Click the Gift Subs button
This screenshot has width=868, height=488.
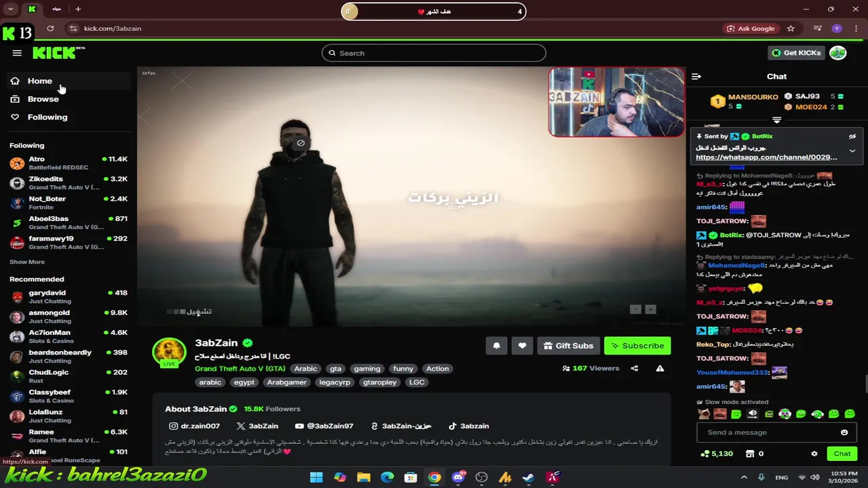click(x=568, y=346)
